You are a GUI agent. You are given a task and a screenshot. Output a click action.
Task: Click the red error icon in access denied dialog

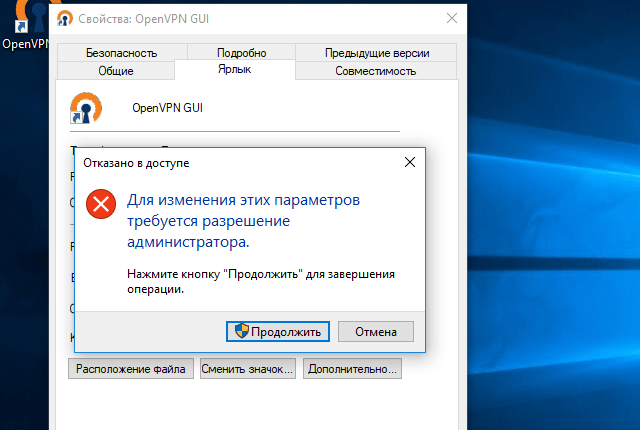click(101, 204)
